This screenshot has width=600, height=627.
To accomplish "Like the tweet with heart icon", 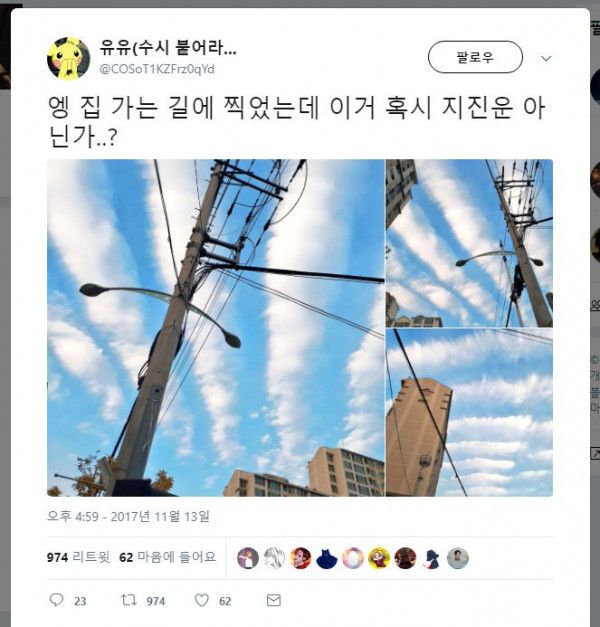I will tap(202, 600).
